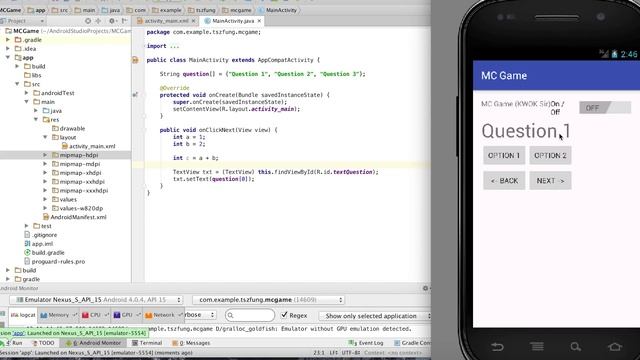
Task: Click the tszfung breadcrumb in navigation bar
Action: click(202, 10)
